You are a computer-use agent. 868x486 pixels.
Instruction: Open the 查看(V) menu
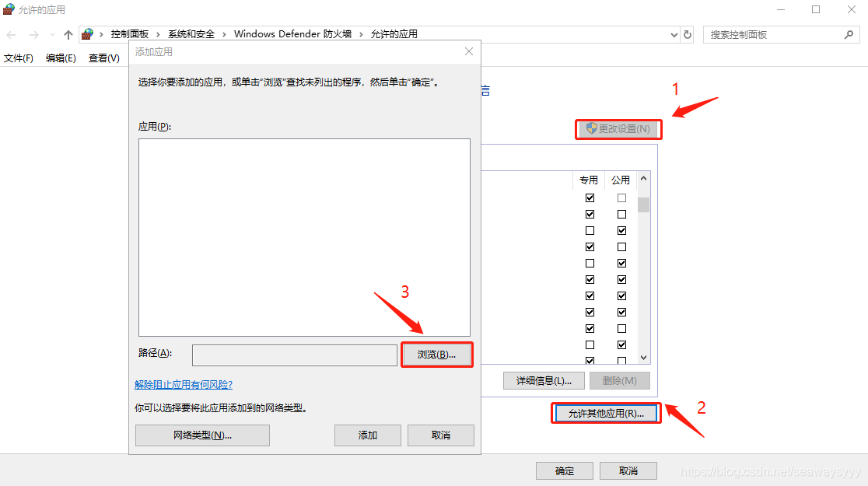(x=104, y=58)
